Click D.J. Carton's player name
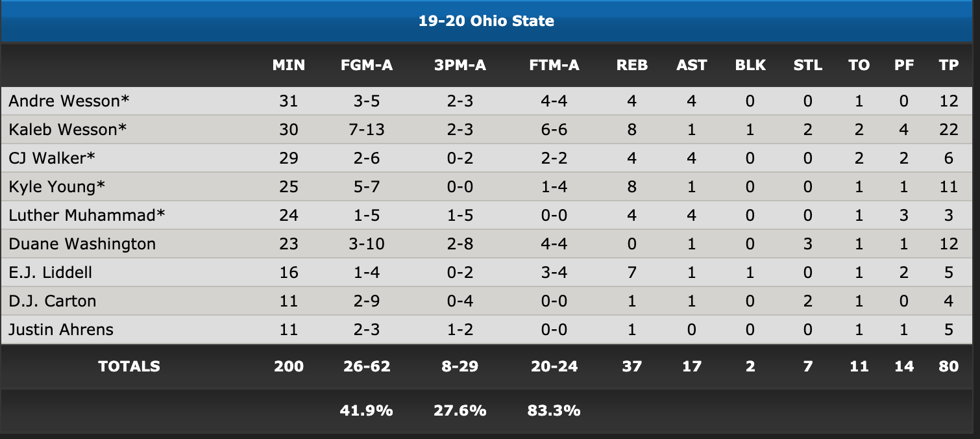 53,301
